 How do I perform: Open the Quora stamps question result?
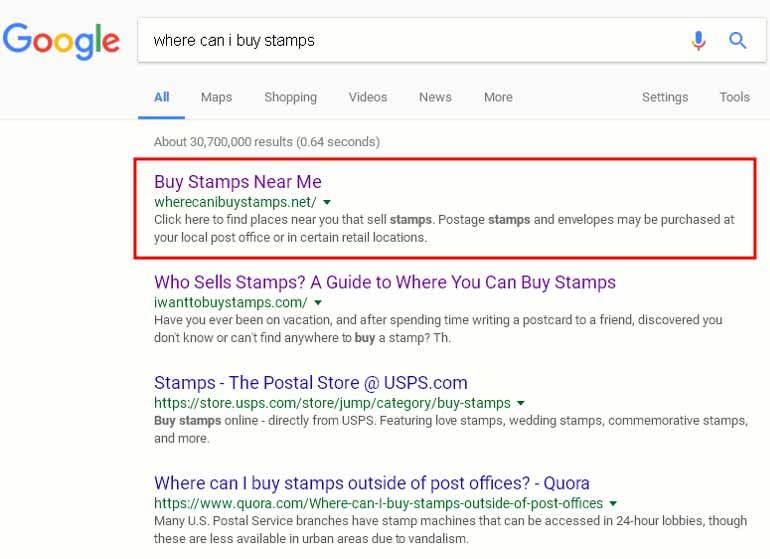(x=372, y=483)
